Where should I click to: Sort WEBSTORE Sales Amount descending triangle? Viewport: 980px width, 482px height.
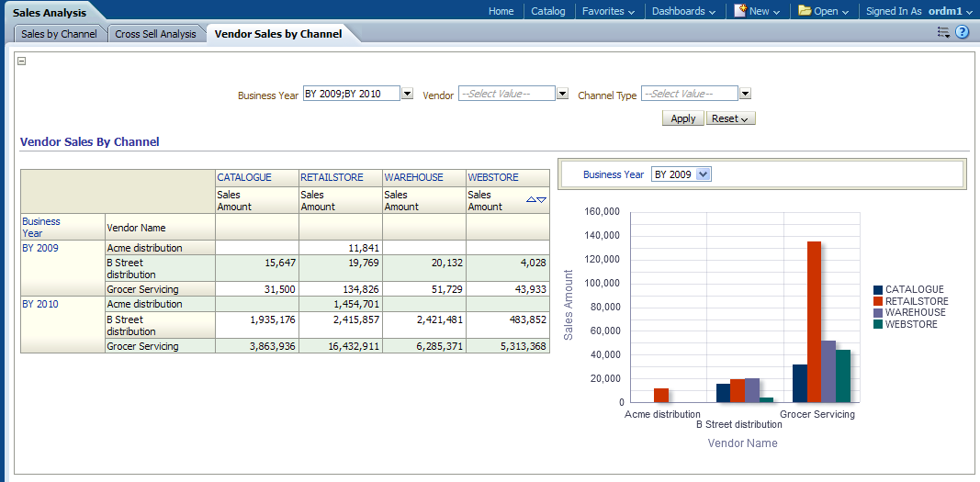[x=542, y=200]
